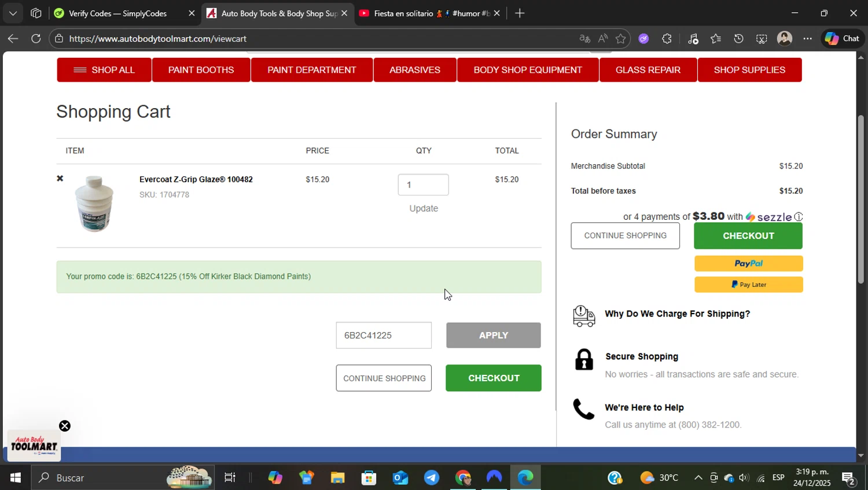Open Telegram from taskbar

pyautogui.click(x=431, y=478)
